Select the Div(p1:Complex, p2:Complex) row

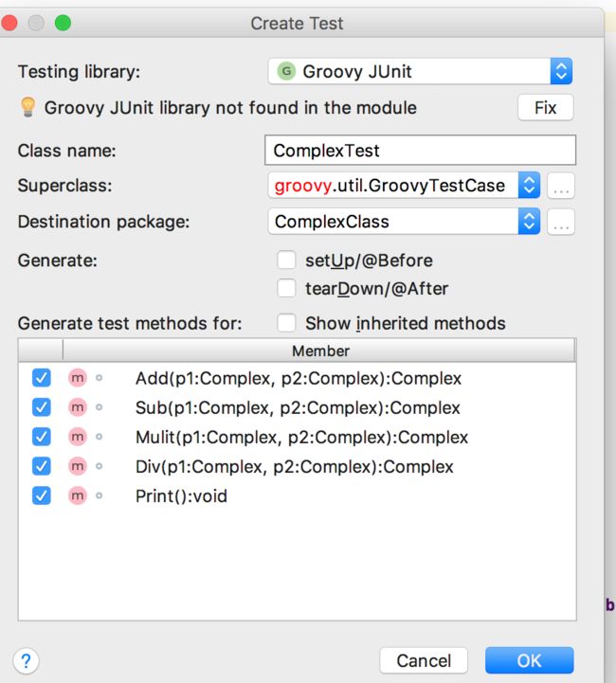click(298, 466)
